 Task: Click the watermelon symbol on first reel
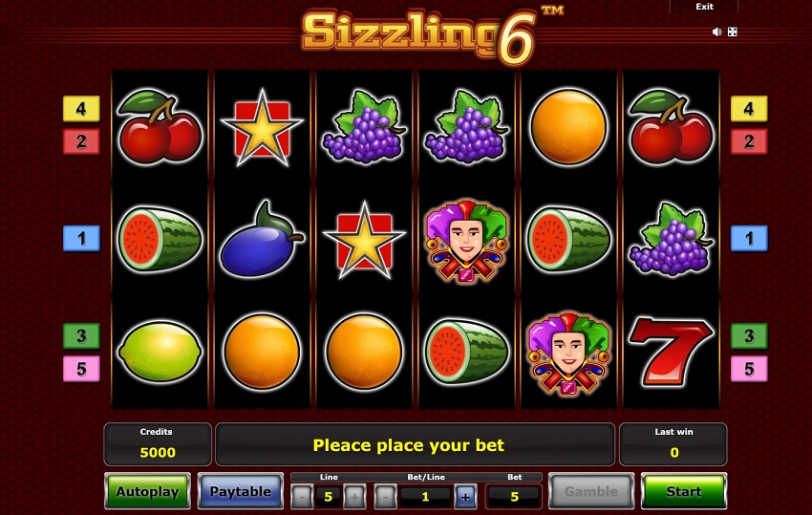click(x=160, y=239)
